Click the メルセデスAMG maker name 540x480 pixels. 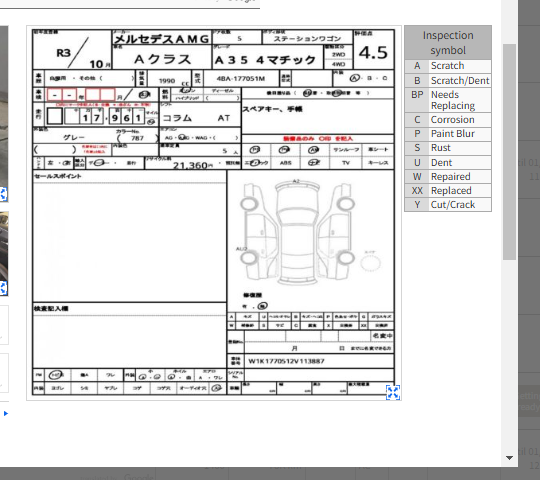tap(162, 39)
